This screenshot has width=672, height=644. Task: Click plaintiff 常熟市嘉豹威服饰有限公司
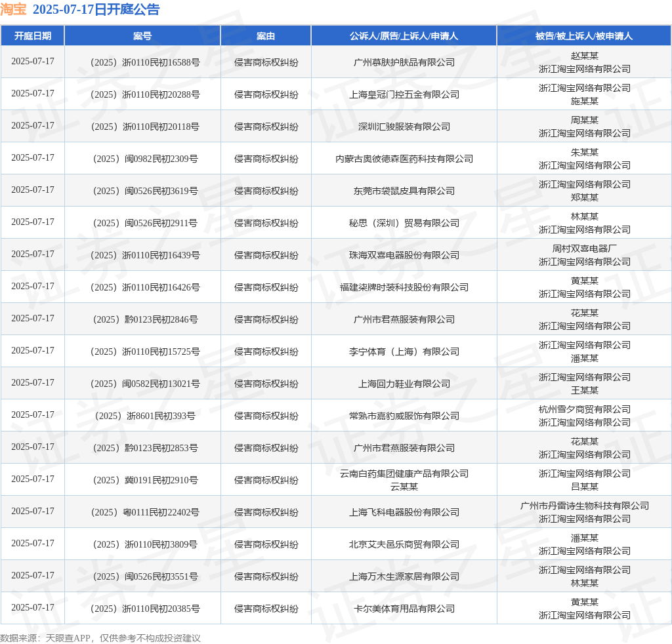[404, 416]
